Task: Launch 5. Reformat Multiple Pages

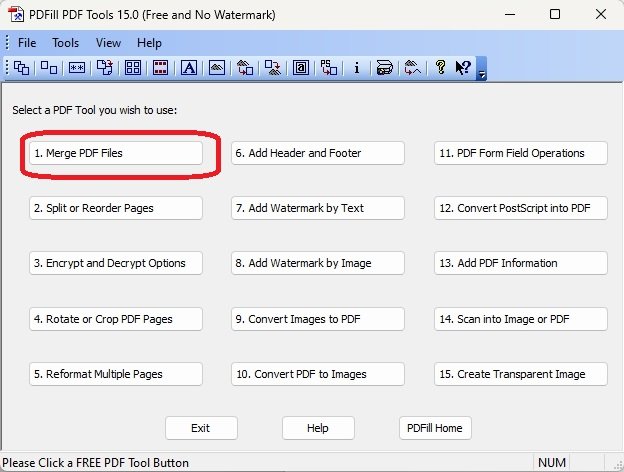Action: (116, 374)
